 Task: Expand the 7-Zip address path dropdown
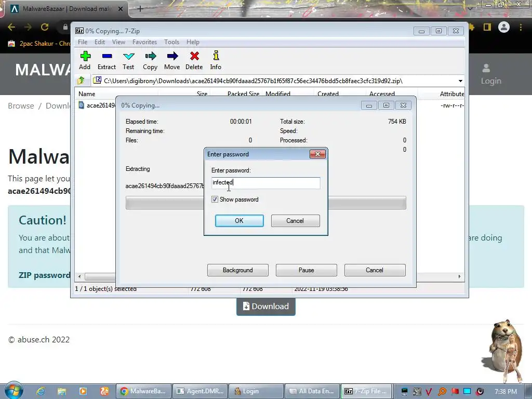[x=460, y=81]
